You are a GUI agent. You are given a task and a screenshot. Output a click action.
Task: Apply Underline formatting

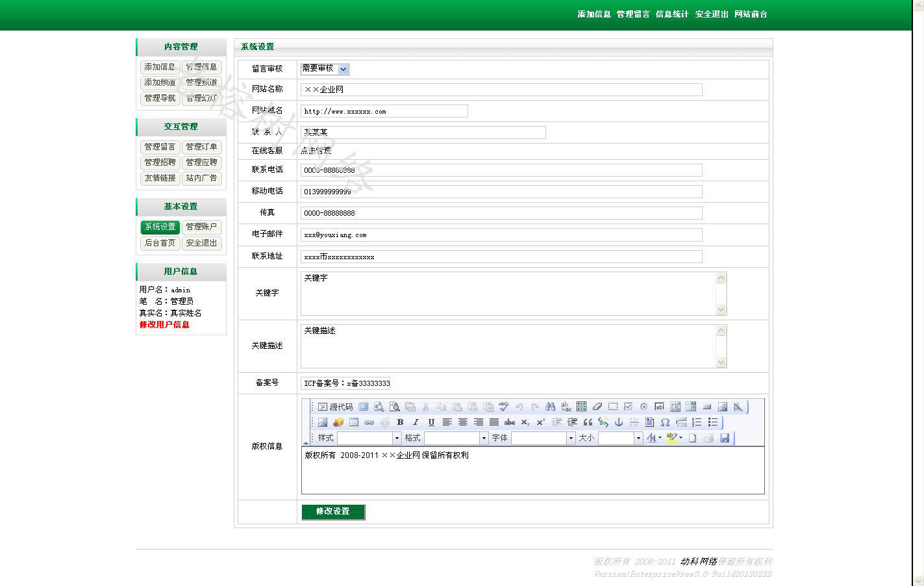click(x=431, y=422)
